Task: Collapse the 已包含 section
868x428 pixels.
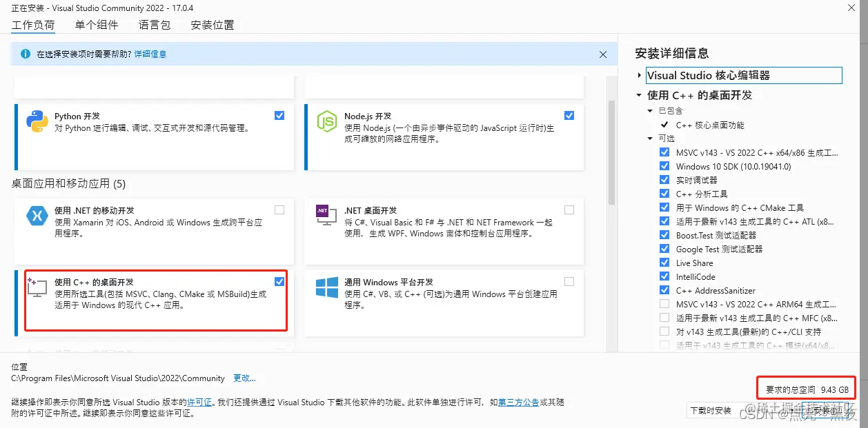Action: coord(650,111)
